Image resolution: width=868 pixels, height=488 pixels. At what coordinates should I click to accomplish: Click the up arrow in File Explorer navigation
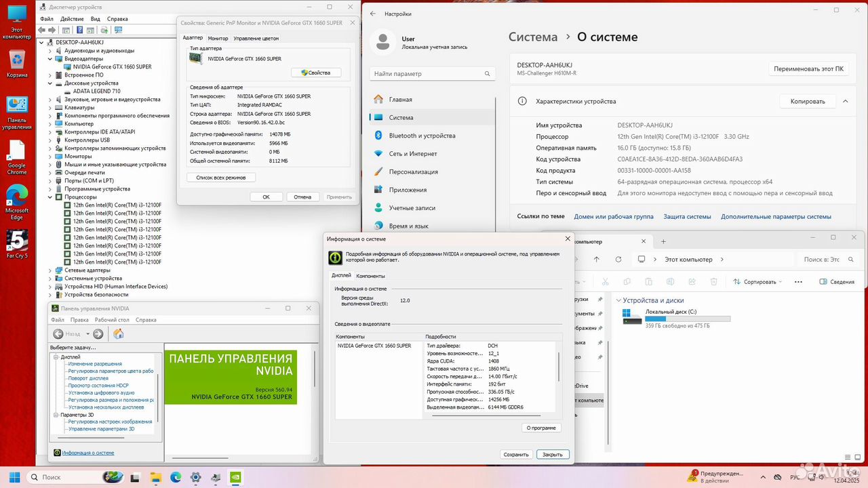597,260
